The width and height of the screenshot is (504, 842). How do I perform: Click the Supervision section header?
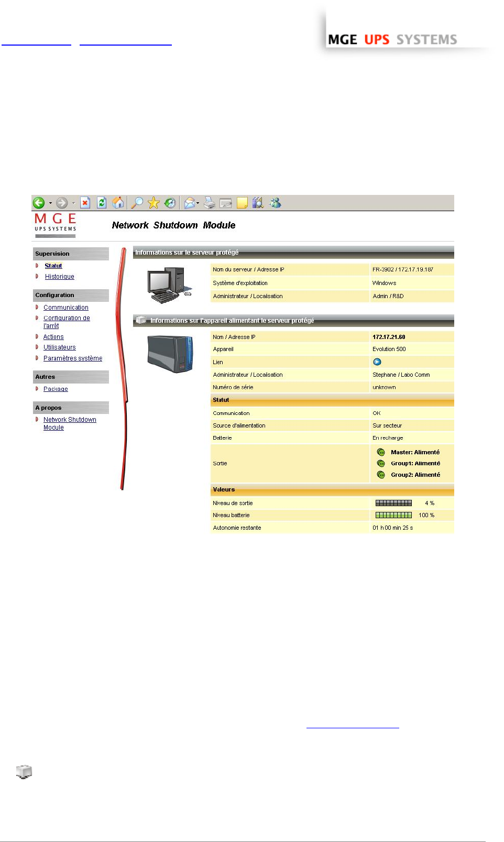(71, 254)
